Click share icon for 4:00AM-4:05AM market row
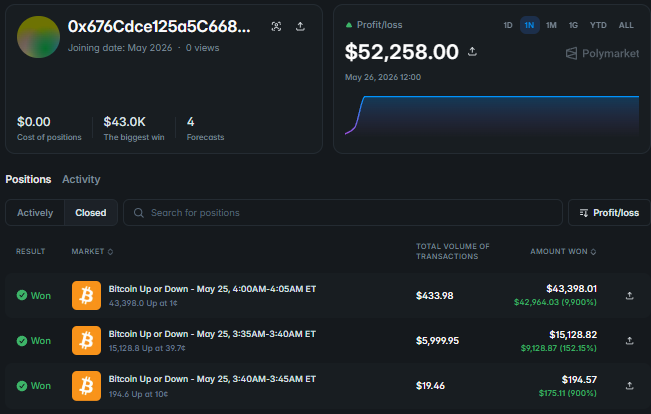The height and width of the screenshot is (414, 651). pos(629,296)
